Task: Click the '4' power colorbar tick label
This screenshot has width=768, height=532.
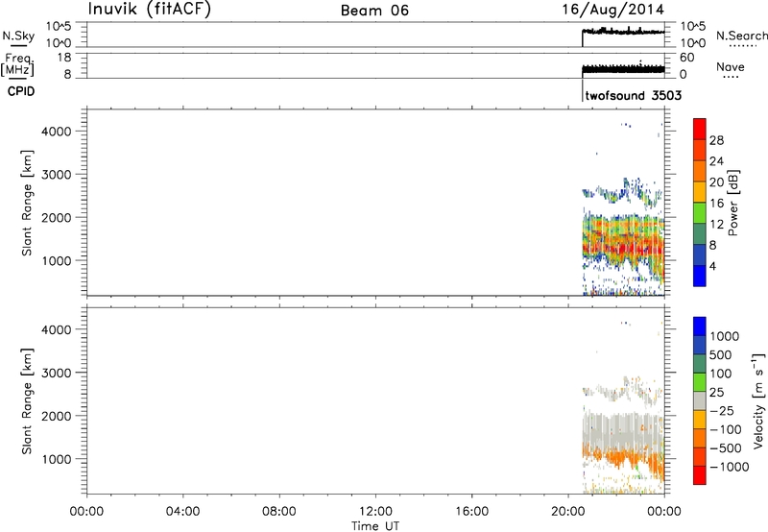Action: click(x=712, y=266)
